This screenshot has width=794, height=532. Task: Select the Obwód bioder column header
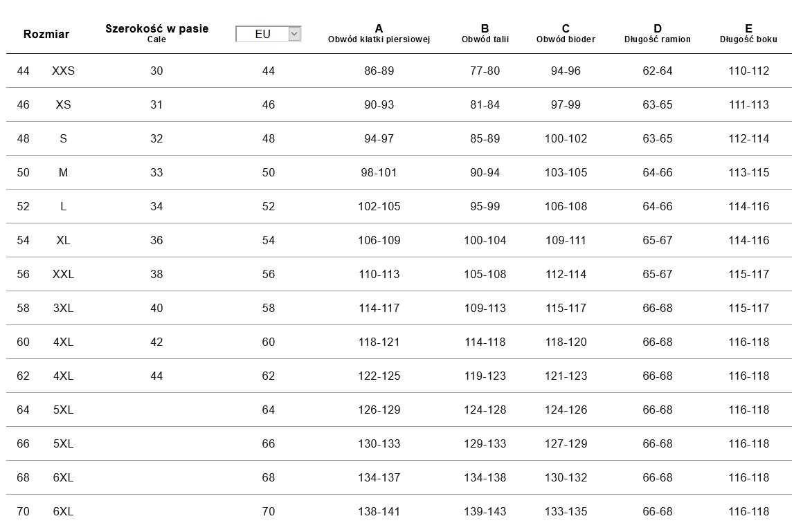(566, 33)
